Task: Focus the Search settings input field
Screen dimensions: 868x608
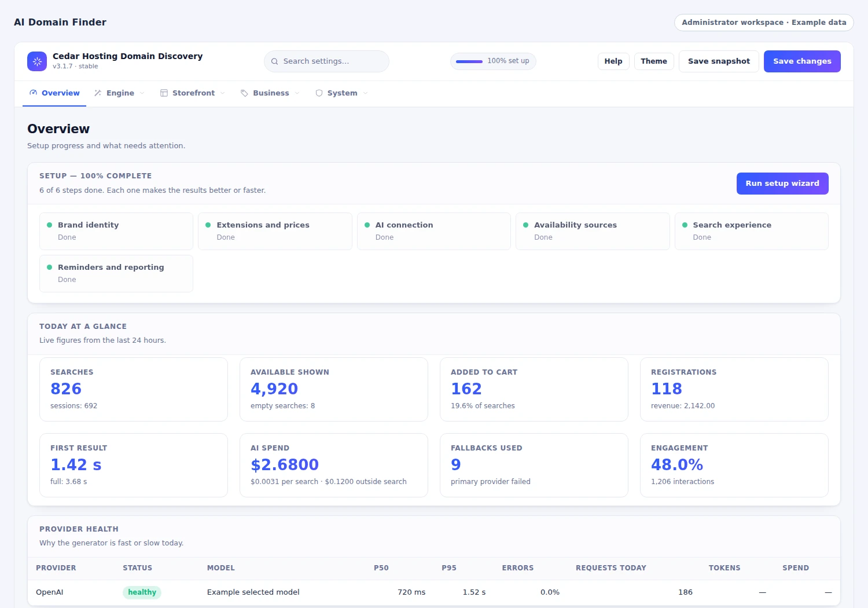Action: 326,61
